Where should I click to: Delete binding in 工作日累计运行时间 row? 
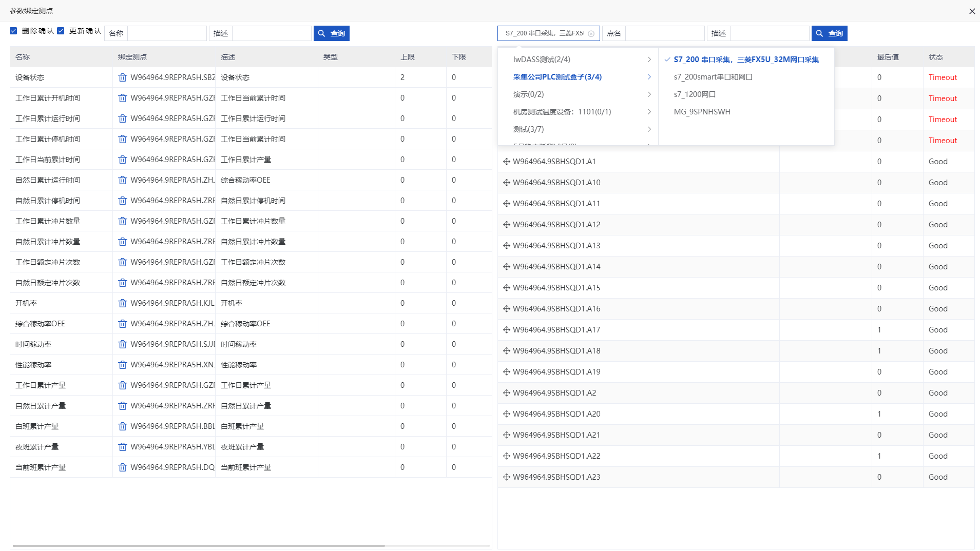coord(122,119)
